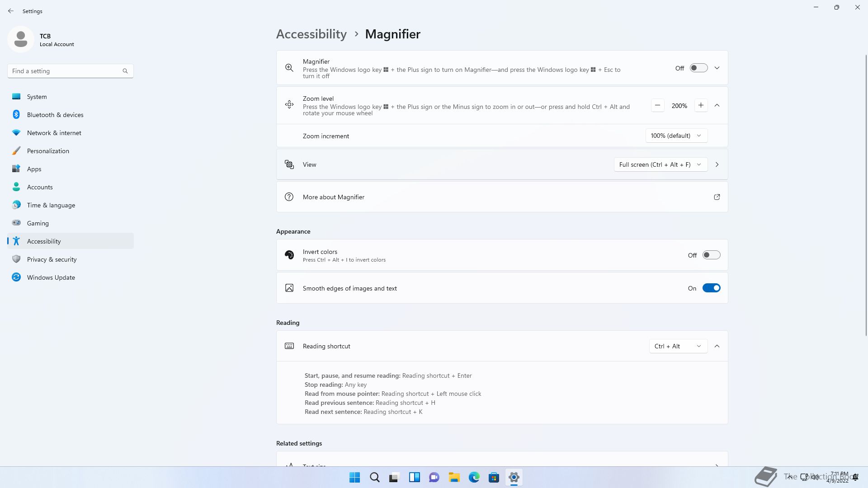Click the Read next sentence shortcut line
Screen dimensions: 868x488
pyautogui.click(x=363, y=412)
